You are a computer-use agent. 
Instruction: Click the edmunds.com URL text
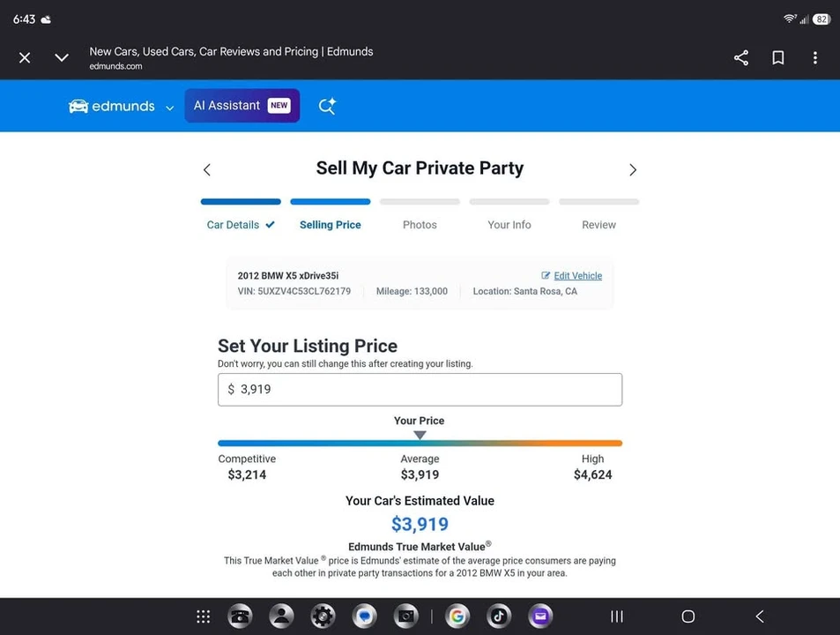pyautogui.click(x=115, y=66)
